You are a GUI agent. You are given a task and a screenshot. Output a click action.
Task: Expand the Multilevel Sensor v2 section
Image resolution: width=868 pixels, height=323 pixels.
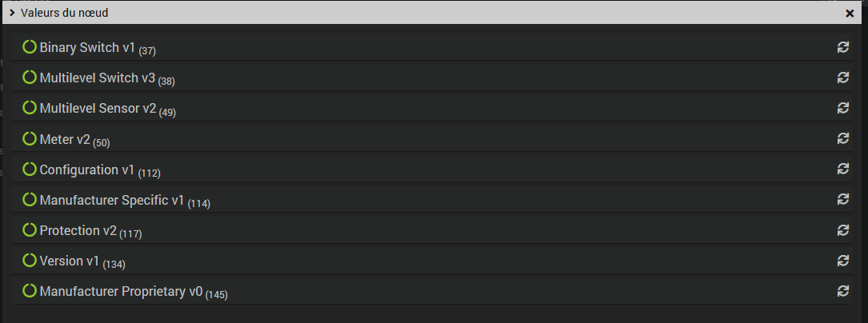click(98, 109)
